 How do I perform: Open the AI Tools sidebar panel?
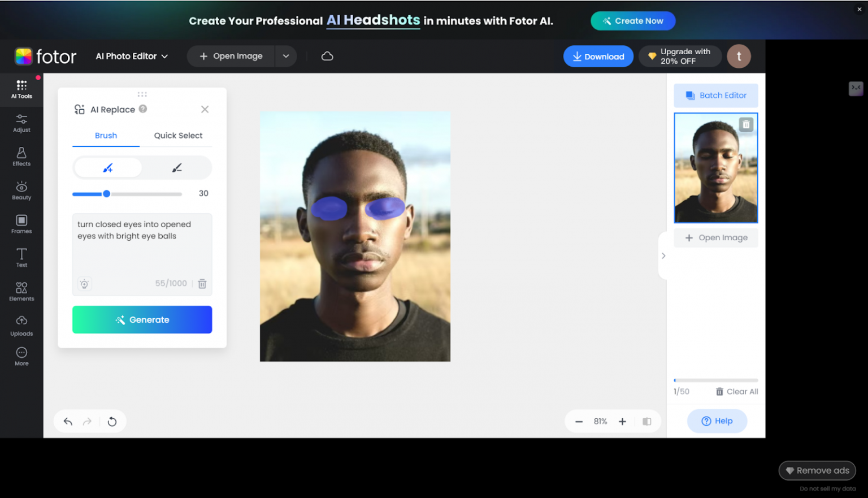[21, 89]
